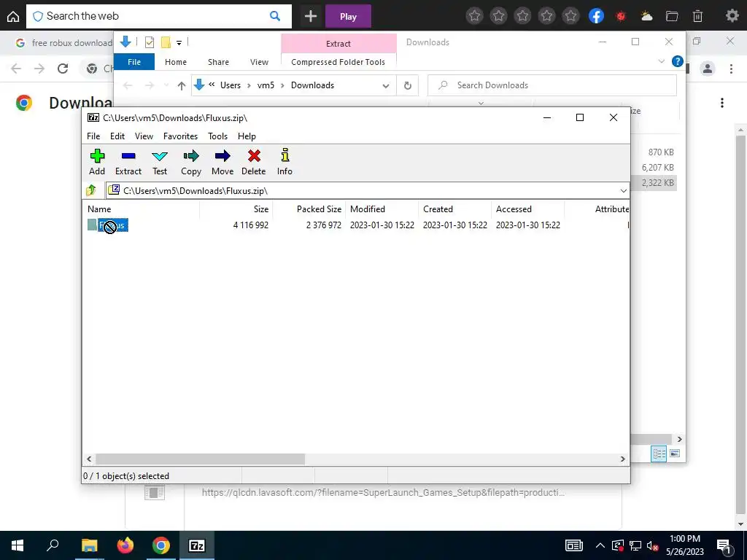This screenshot has width=747, height=560.
Task: Click Users in Explorer breadcrumb
Action: pos(230,85)
